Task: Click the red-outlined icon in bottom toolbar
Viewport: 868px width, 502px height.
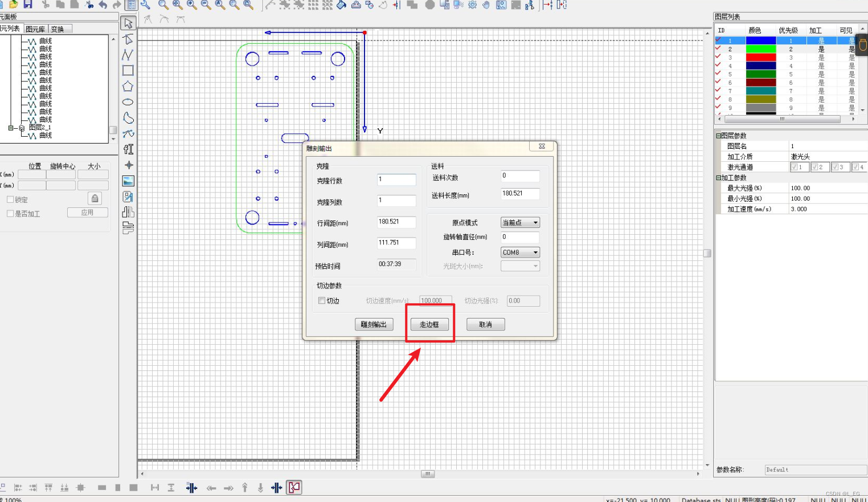Action: coord(294,487)
